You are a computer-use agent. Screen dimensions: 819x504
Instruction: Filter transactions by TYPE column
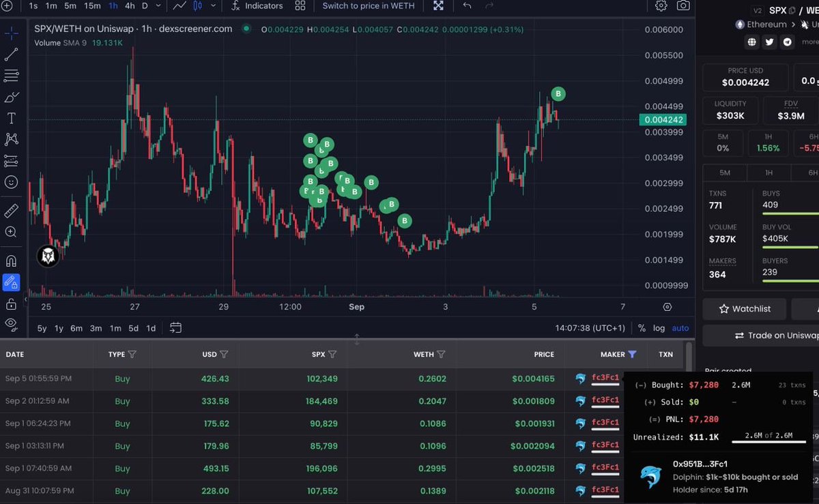132,355
